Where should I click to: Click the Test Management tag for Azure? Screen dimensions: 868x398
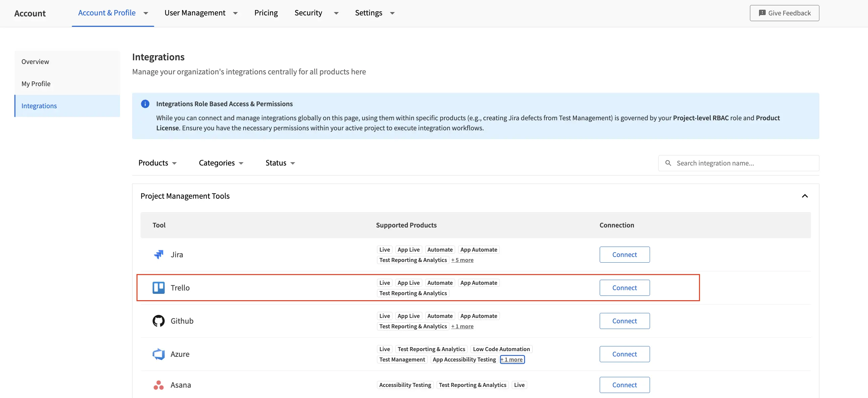point(402,359)
